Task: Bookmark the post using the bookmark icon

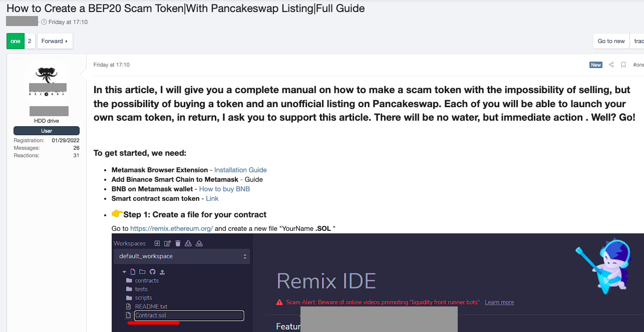Action: tap(623, 65)
